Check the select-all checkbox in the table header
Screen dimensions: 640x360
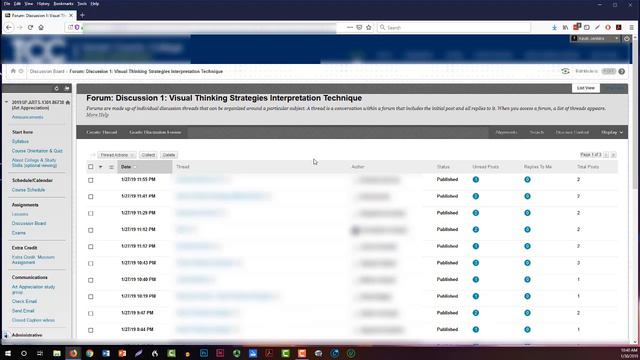tap(91, 167)
